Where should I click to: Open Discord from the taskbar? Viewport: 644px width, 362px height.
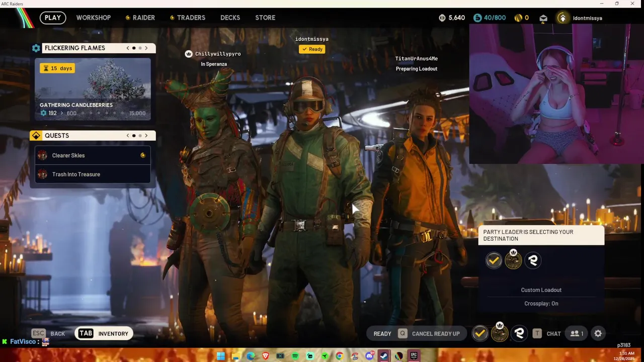click(x=369, y=356)
